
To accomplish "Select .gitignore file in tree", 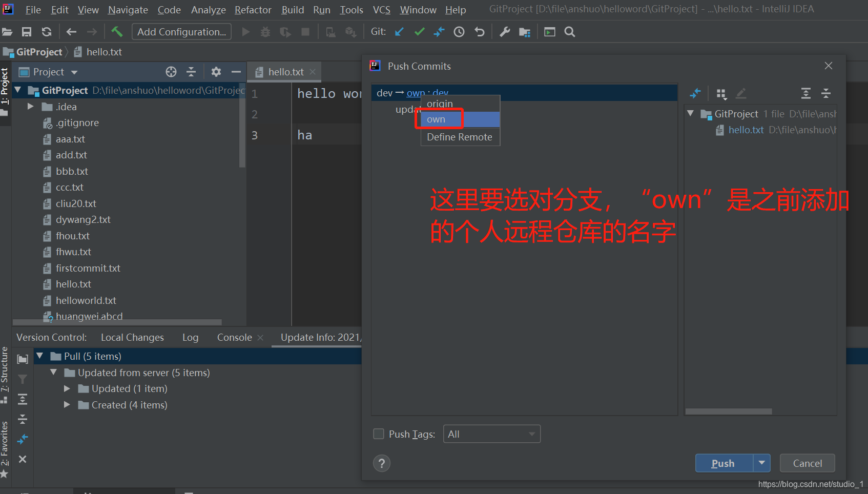I will pos(77,122).
